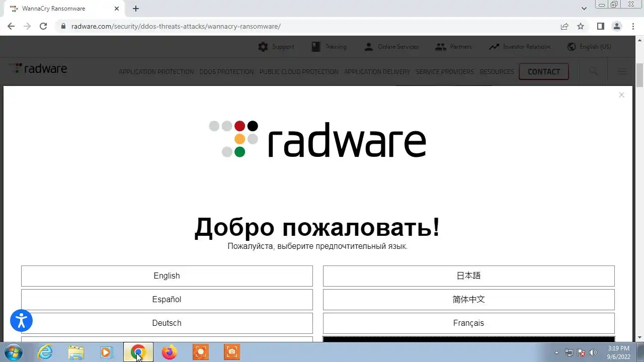Viewport: 644px width, 362px height.
Task: Open Training link in top bar
Action: (x=329, y=47)
